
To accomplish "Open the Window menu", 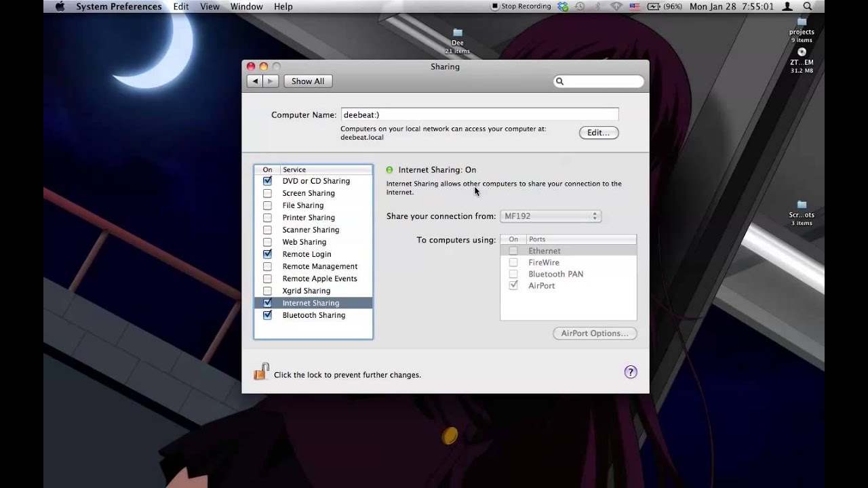I will click(246, 7).
